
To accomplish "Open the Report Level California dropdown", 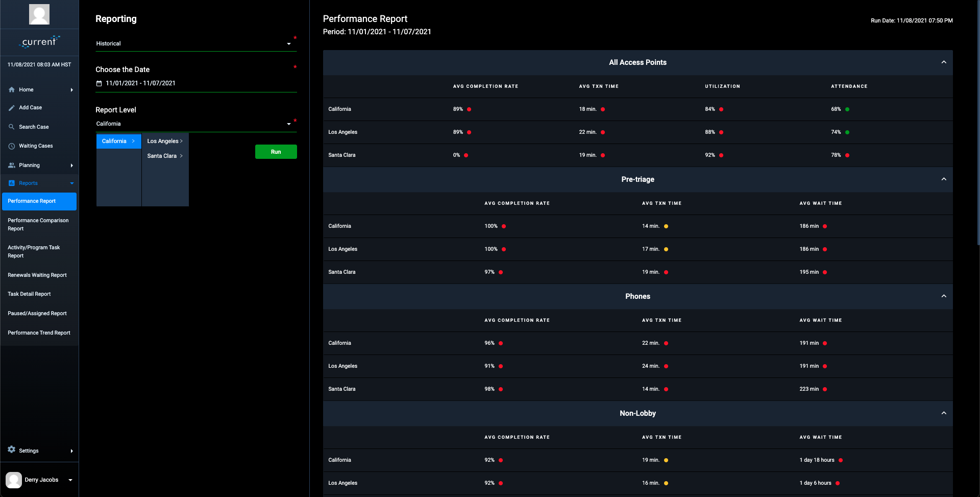I will (196, 124).
